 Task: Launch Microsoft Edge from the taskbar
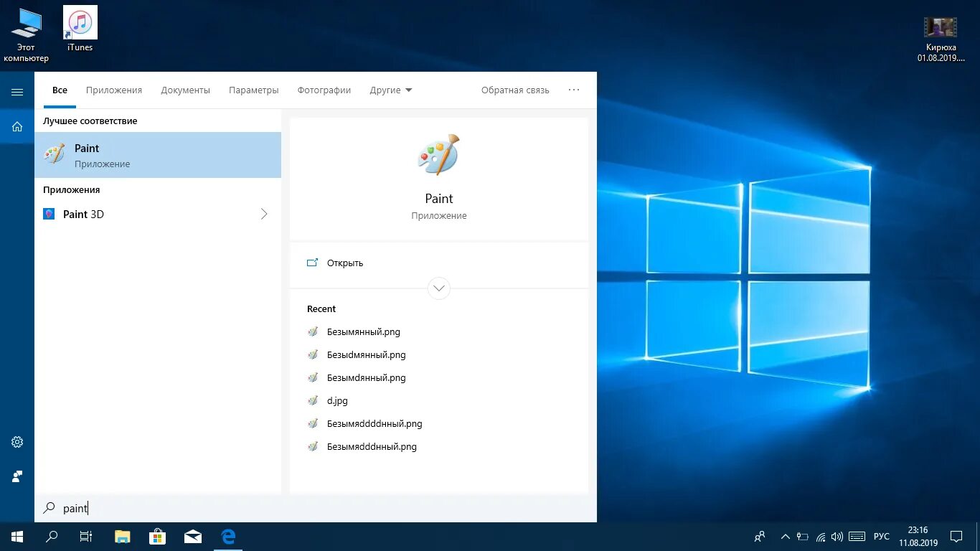pyautogui.click(x=228, y=537)
